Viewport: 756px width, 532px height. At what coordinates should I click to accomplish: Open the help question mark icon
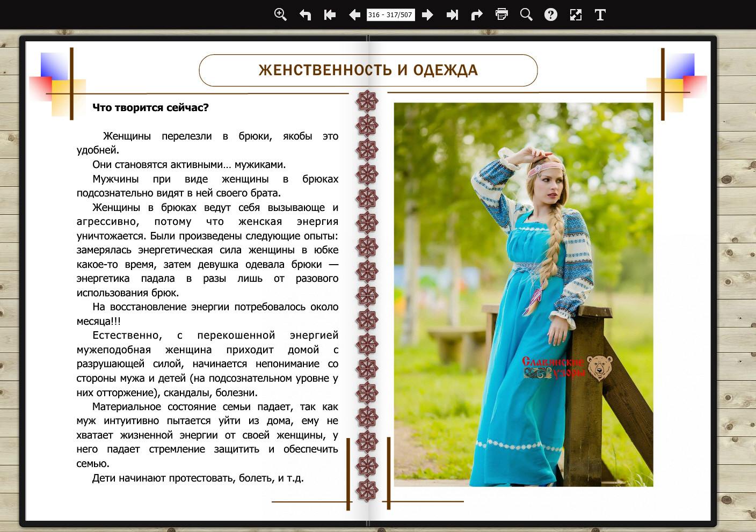point(551,14)
